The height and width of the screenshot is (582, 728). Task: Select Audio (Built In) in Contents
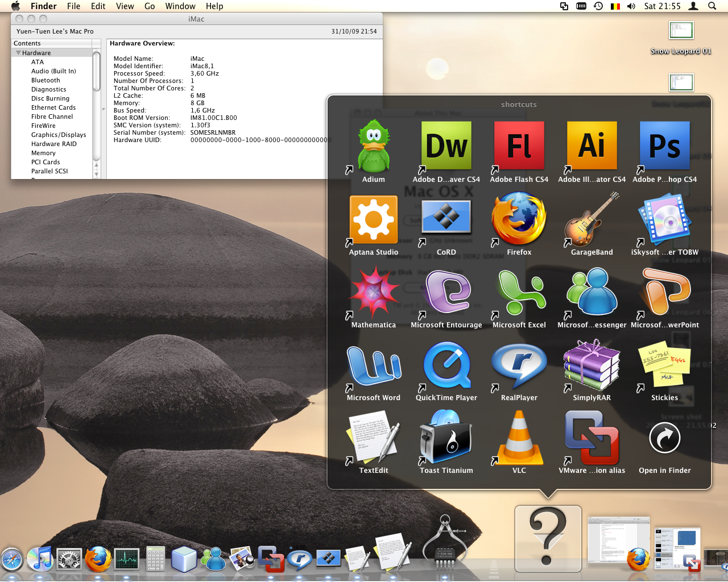[53, 71]
